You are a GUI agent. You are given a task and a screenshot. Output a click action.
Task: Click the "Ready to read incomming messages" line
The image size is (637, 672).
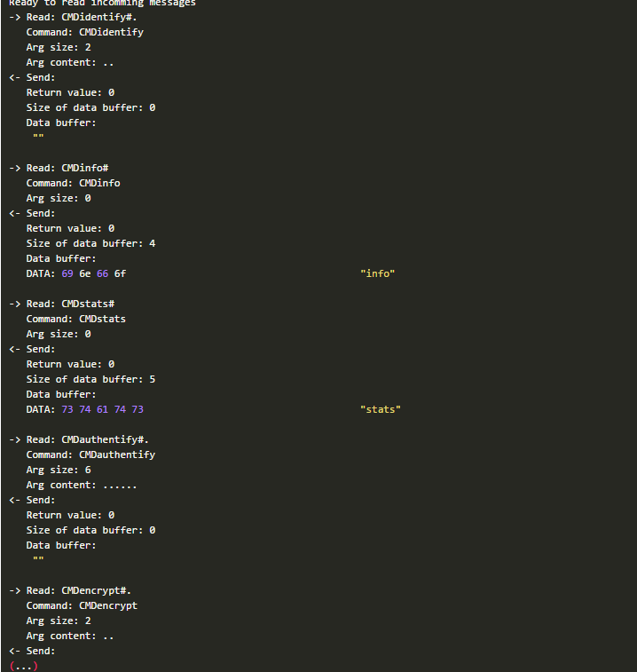tap(102, 4)
